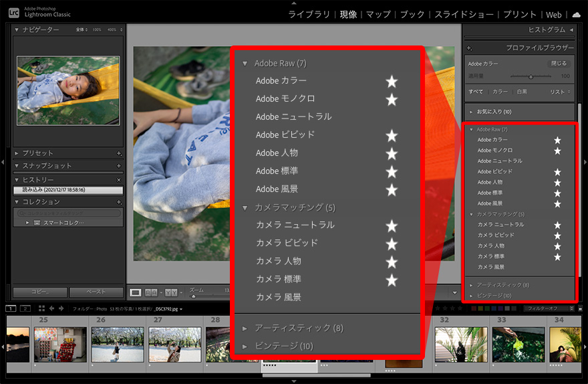Click the plus icon beside プロファイルブラウザー
The width and height of the screenshot is (588, 384).
tap(469, 48)
